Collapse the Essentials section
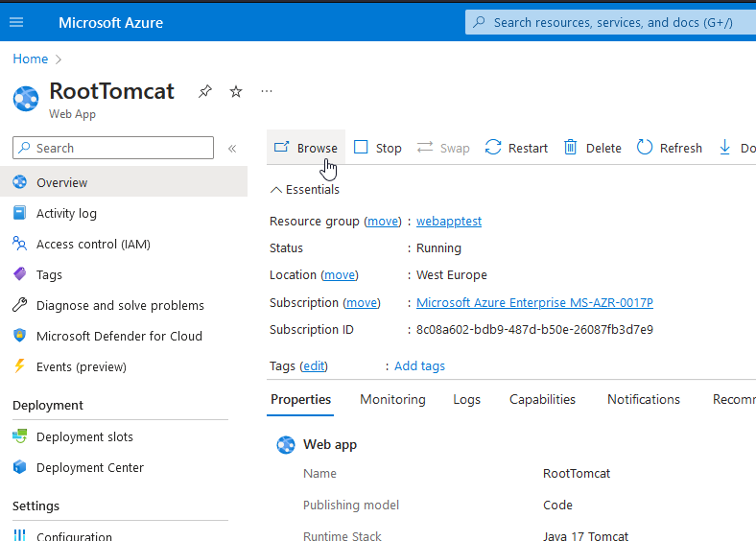Screen dimensions: 756x541 click(305, 190)
